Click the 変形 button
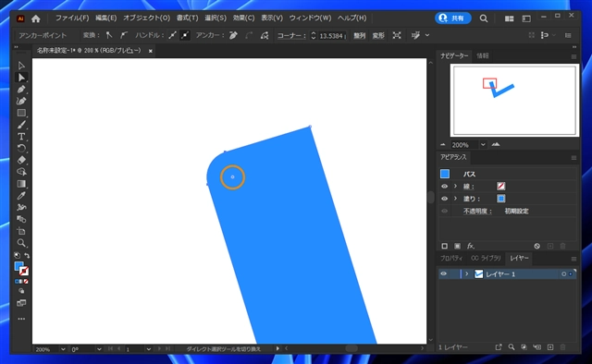The height and width of the screenshot is (364, 592). (x=378, y=35)
